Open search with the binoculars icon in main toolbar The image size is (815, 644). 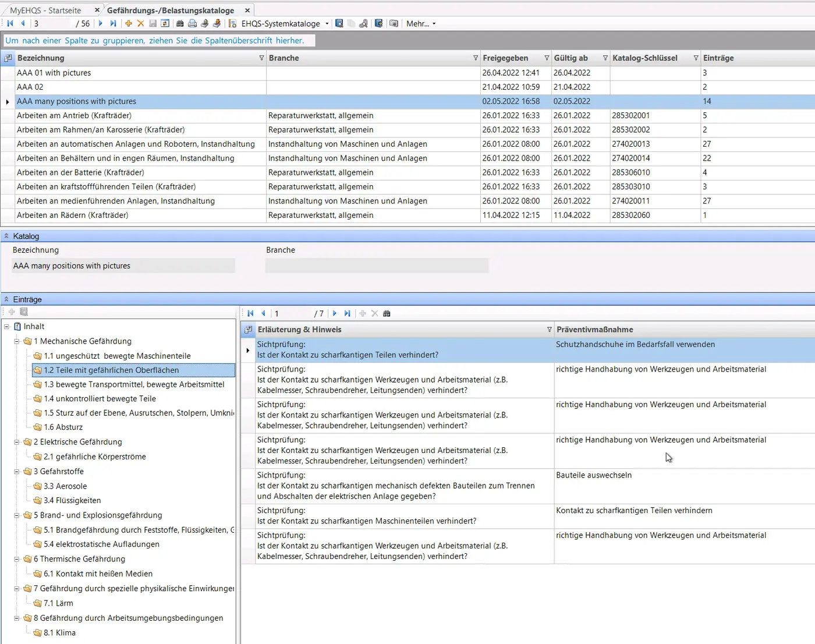pyautogui.click(x=180, y=23)
